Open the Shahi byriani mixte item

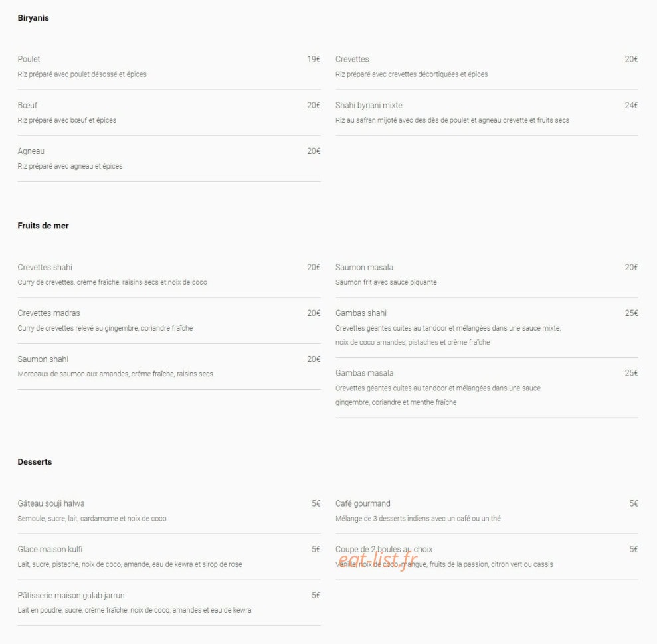coord(486,113)
